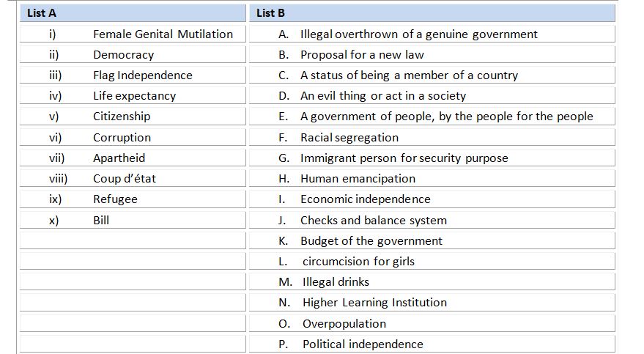Click the Life expectancy cell
The width and height of the screenshot is (644, 354).
[x=133, y=96]
